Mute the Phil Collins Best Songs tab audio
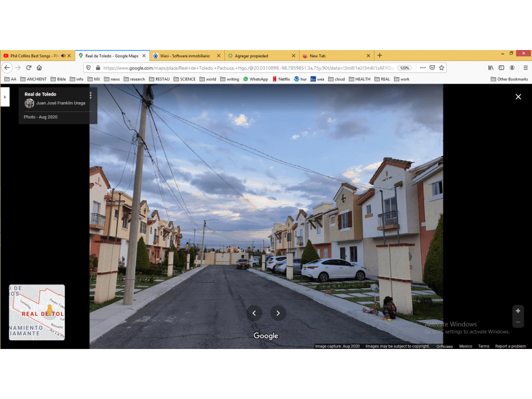532x399 pixels. click(63, 55)
